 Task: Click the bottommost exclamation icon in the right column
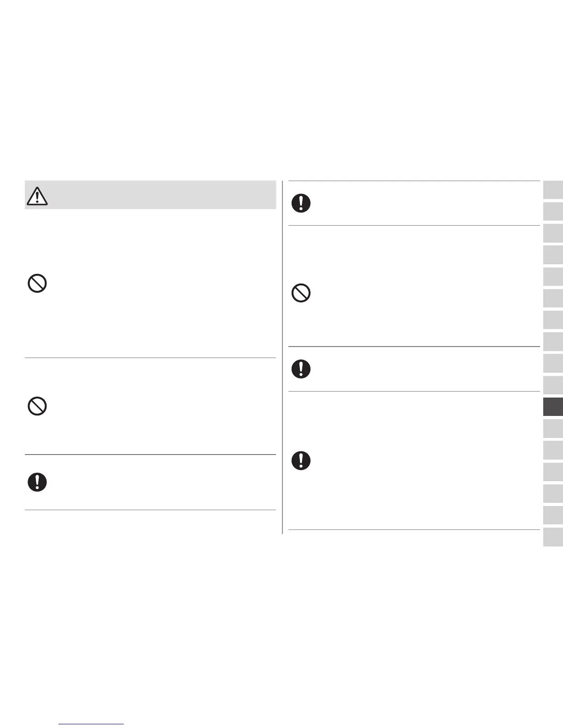point(301,461)
